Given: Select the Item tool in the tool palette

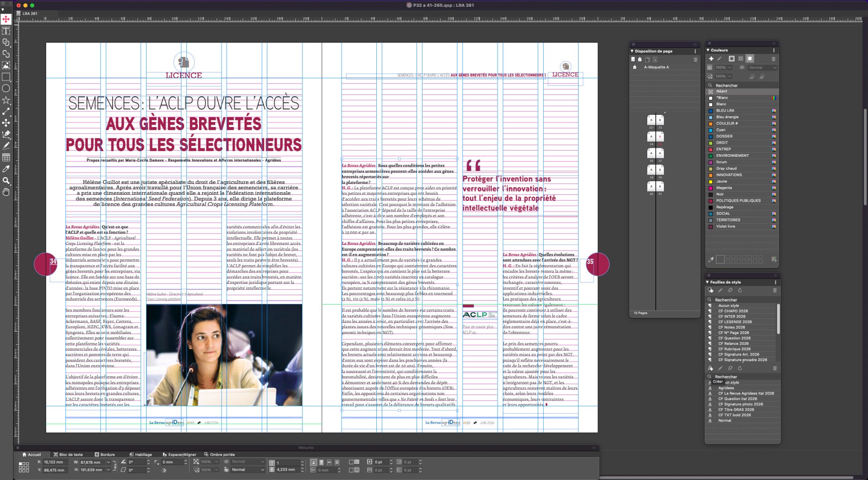Looking at the screenshot, I should pos(6,19).
